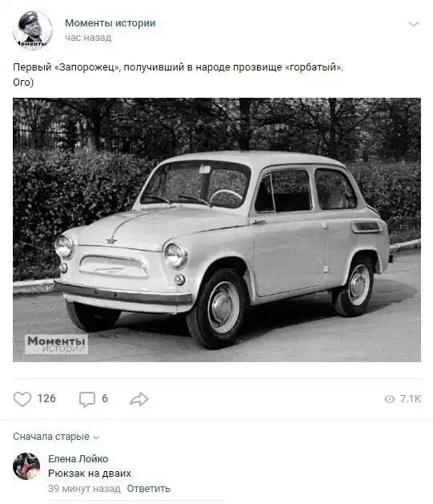Viewport: 433px width, 504px height.
Task: Visit Елена Лойко's profile name link
Action: 78,459
